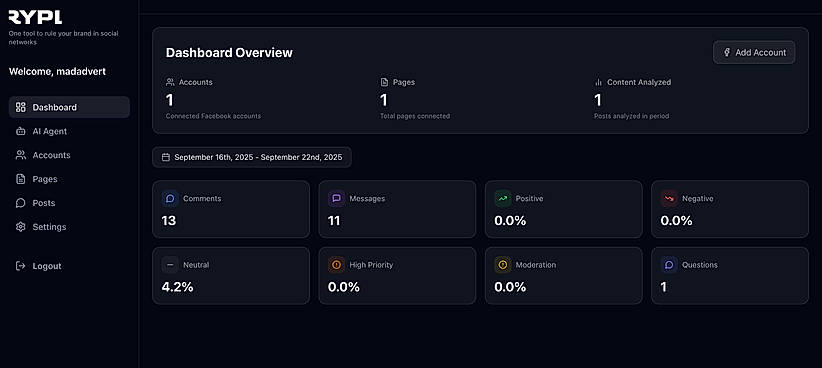Viewport: 822px width, 368px height.
Task: Click 'Total pages connected' text
Action: pos(415,116)
